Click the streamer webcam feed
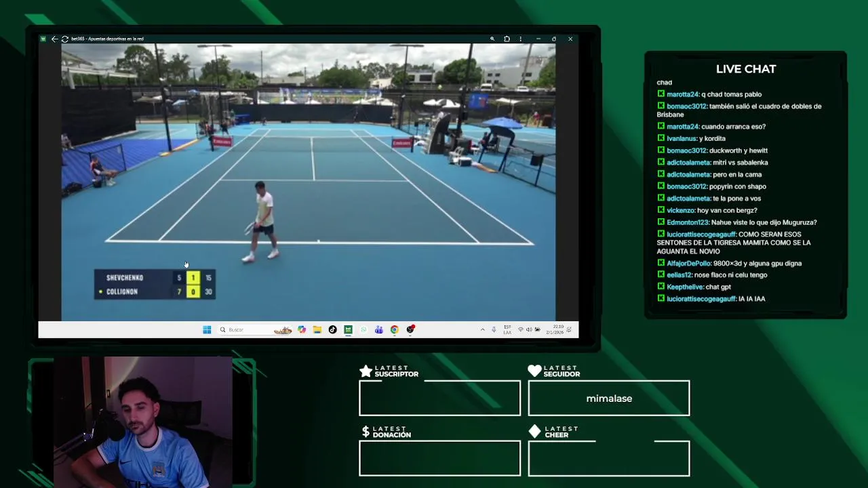This screenshot has width=868, height=488. (x=142, y=421)
